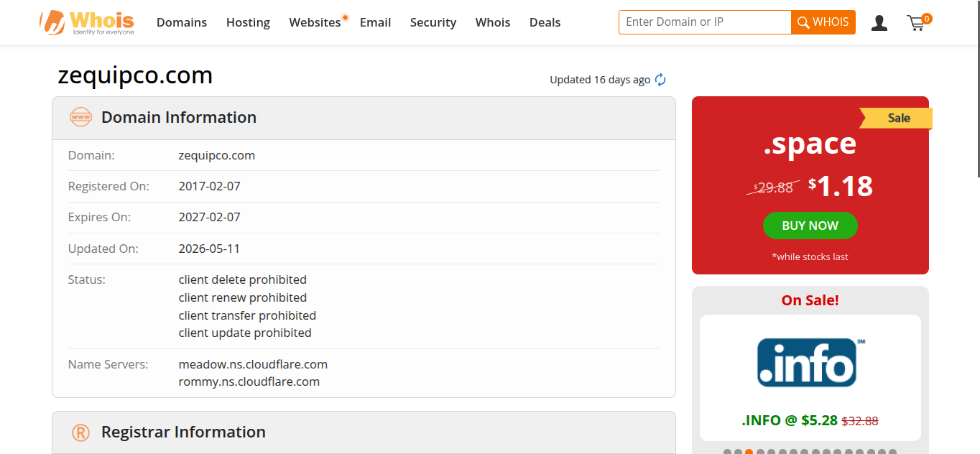
Task: Click the client update prohibited status
Action: pyautogui.click(x=245, y=333)
